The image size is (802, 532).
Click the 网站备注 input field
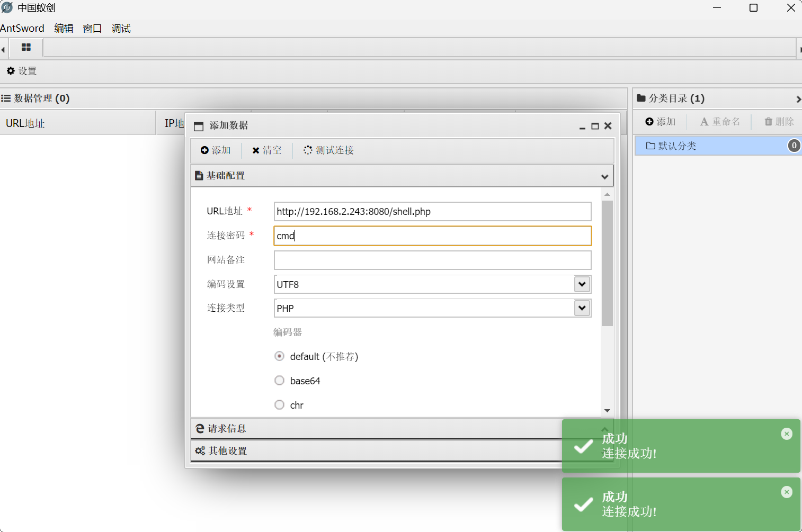[432, 260]
